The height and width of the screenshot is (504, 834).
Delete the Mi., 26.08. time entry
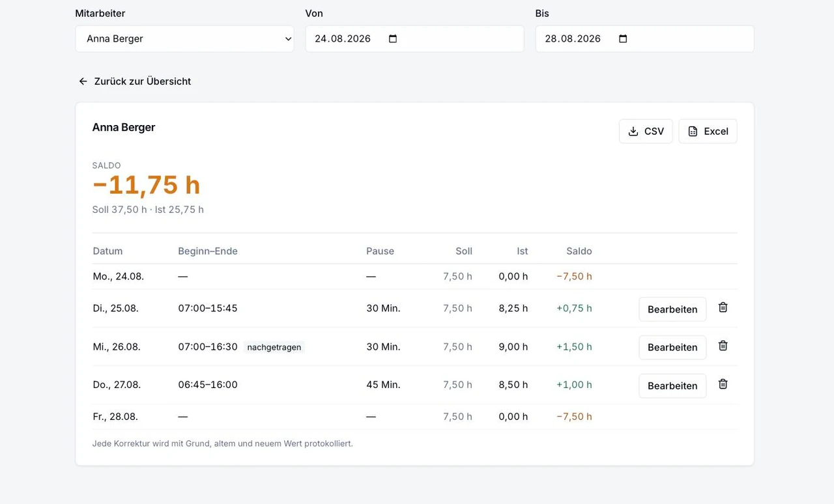pyautogui.click(x=723, y=346)
